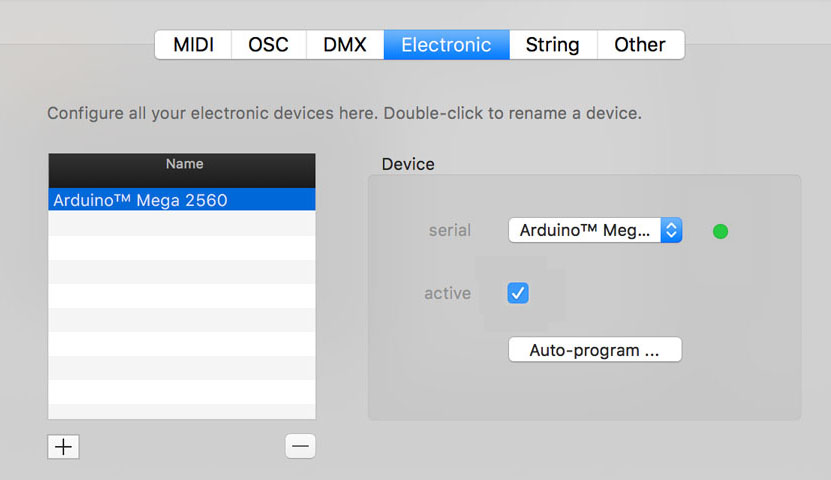Switch to the MIDI tab
This screenshot has height=480, width=831.
(x=193, y=45)
